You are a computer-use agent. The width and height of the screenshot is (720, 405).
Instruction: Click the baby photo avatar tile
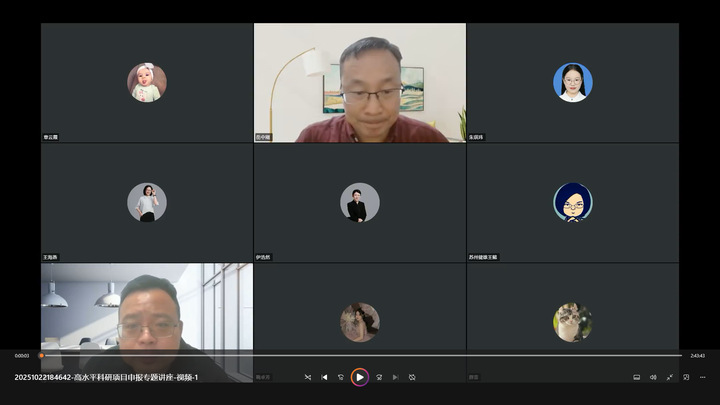coord(147,83)
